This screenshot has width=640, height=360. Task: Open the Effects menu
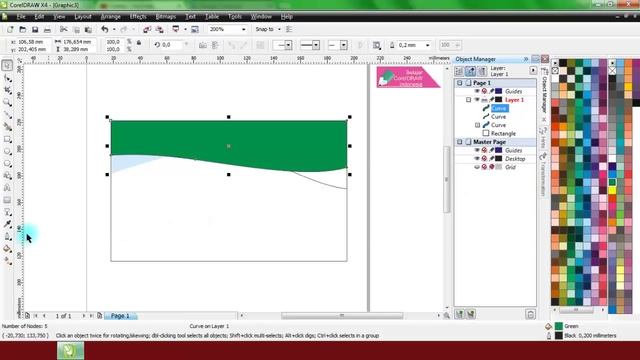click(x=138, y=17)
